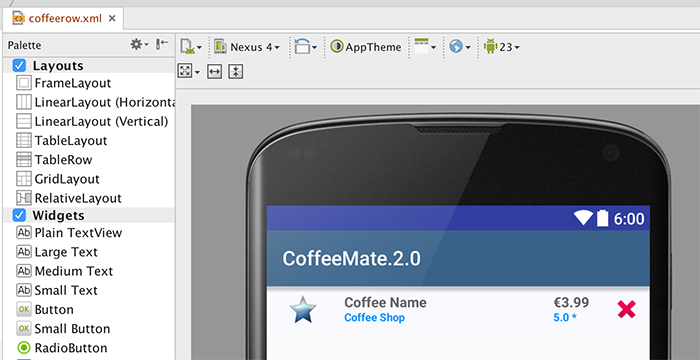The width and height of the screenshot is (700, 360).
Task: Open the Nexus 4 device dropdown
Action: pyautogui.click(x=247, y=47)
